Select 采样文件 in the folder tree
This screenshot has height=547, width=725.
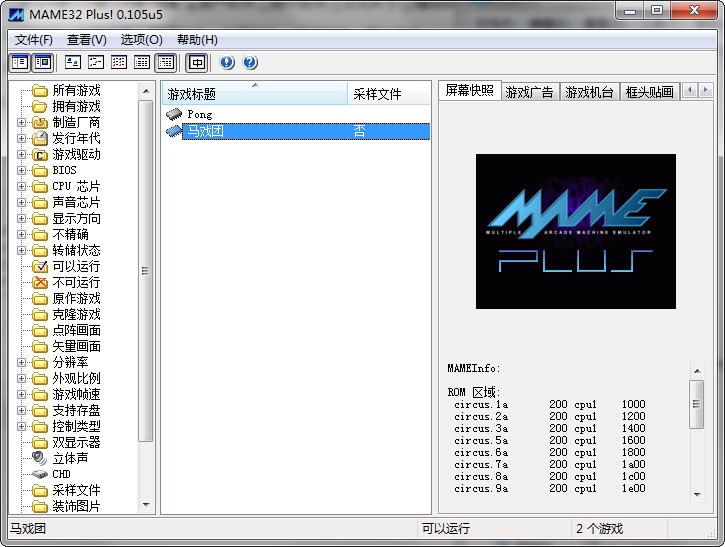pos(76,490)
